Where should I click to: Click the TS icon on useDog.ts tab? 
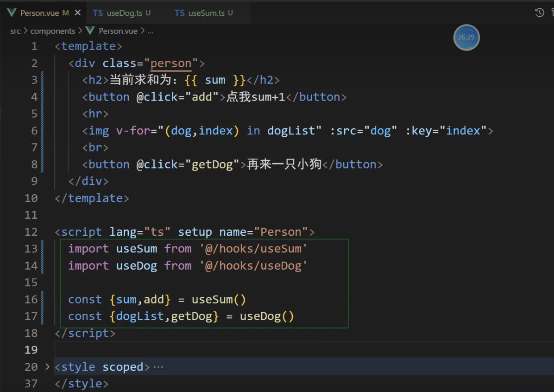(98, 13)
